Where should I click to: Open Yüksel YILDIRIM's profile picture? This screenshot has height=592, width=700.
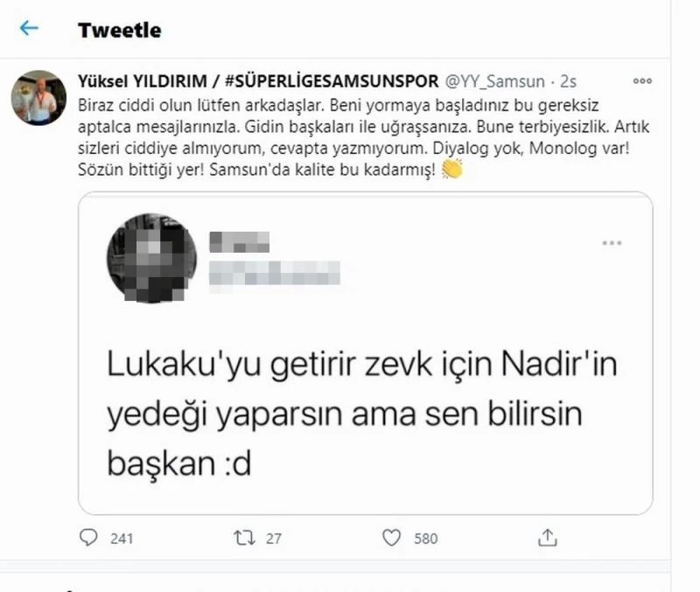tap(33, 96)
